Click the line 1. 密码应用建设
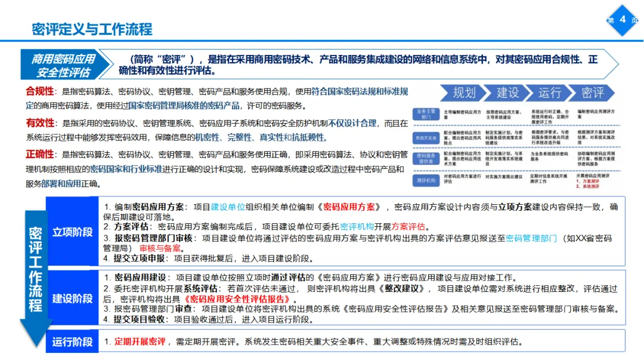 pos(310,278)
